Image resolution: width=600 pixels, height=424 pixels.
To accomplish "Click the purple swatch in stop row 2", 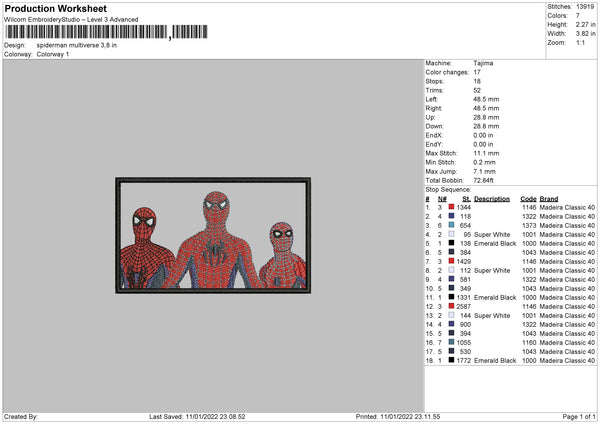I will (452, 216).
